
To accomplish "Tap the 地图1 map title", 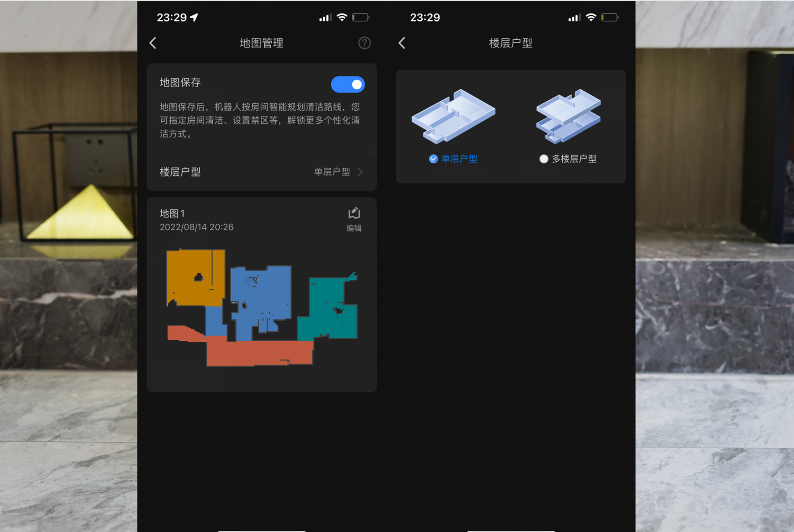I will tap(172, 213).
